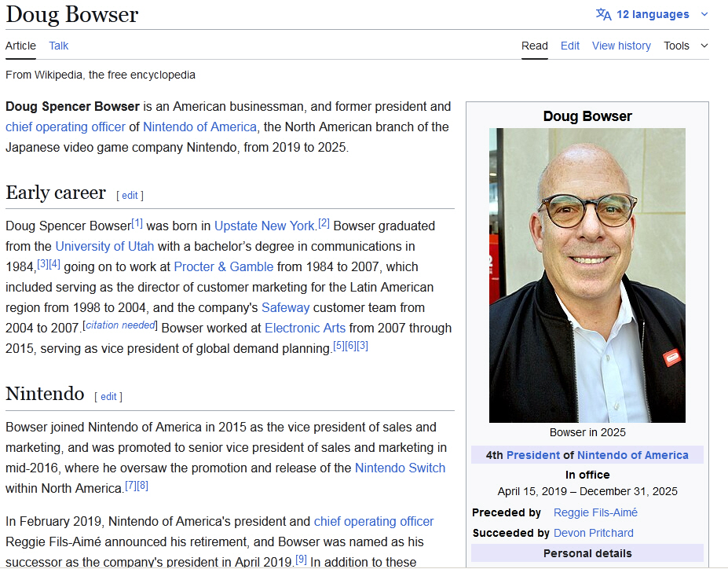Viewport: 728px width, 569px height.
Task: Click the citation needed tag
Action: pos(120,325)
